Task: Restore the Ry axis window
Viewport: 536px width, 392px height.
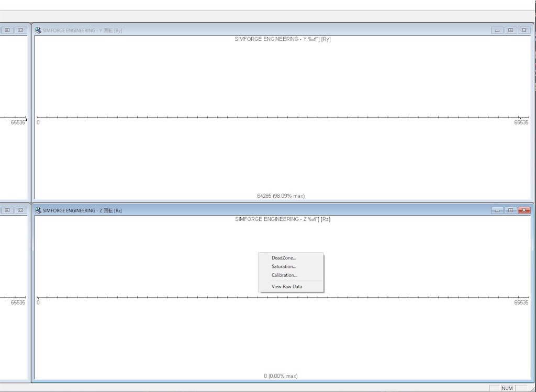Action: point(511,30)
